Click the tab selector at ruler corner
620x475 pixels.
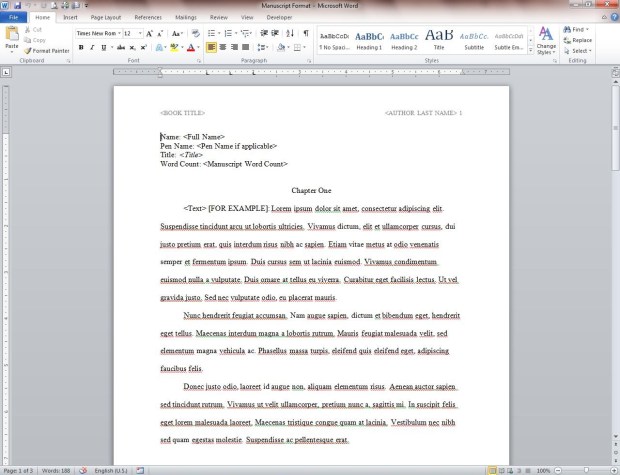pyautogui.click(x=6, y=72)
